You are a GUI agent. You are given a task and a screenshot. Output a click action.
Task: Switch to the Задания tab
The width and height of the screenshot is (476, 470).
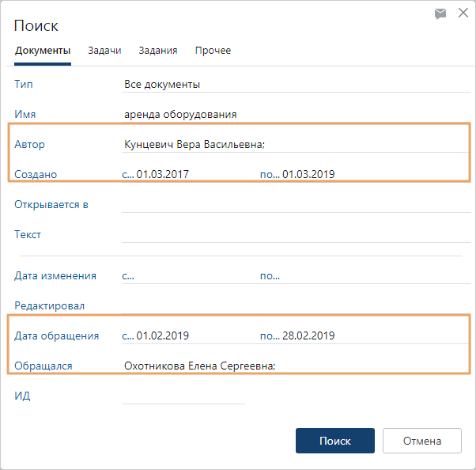coord(157,51)
